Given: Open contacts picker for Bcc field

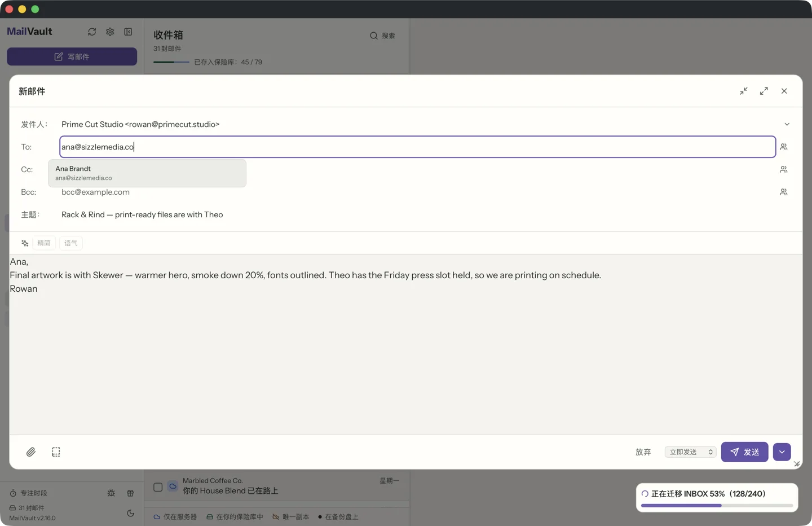Looking at the screenshot, I should [x=784, y=192].
